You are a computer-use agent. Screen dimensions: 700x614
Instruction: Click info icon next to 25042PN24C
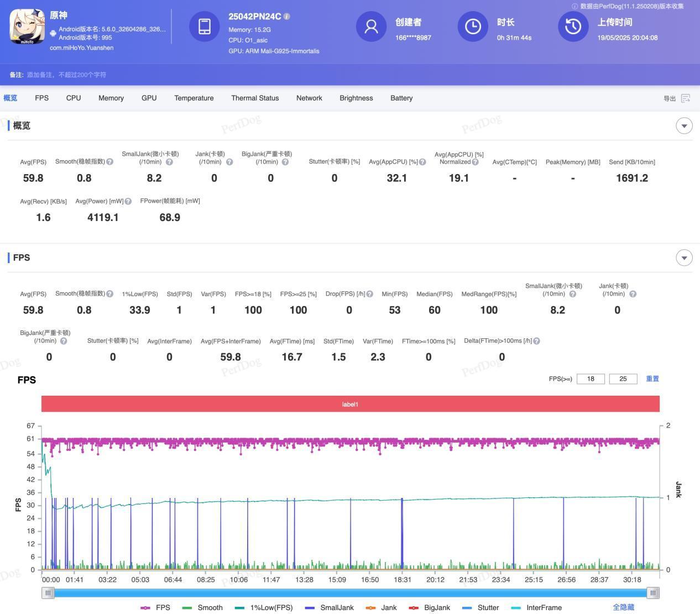pos(287,17)
